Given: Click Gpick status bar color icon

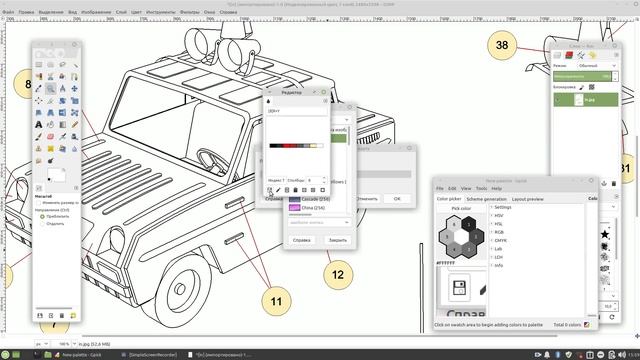Looking at the screenshot, I should tap(587, 324).
